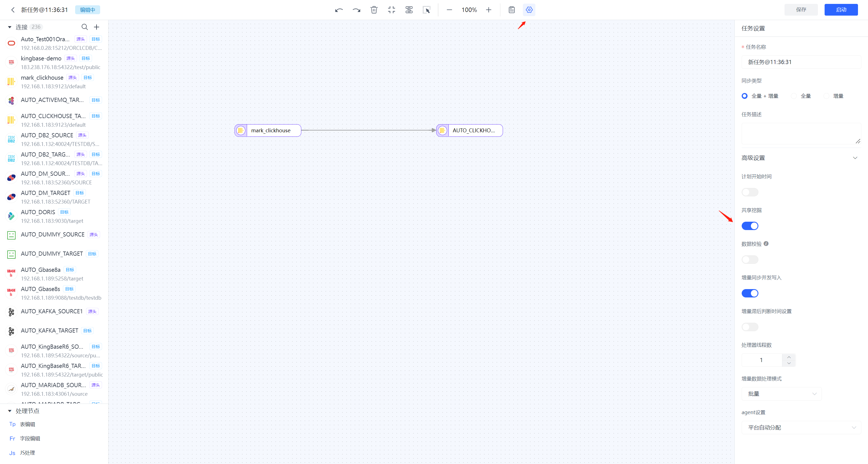
Task: Click the 启动 button
Action: point(841,10)
